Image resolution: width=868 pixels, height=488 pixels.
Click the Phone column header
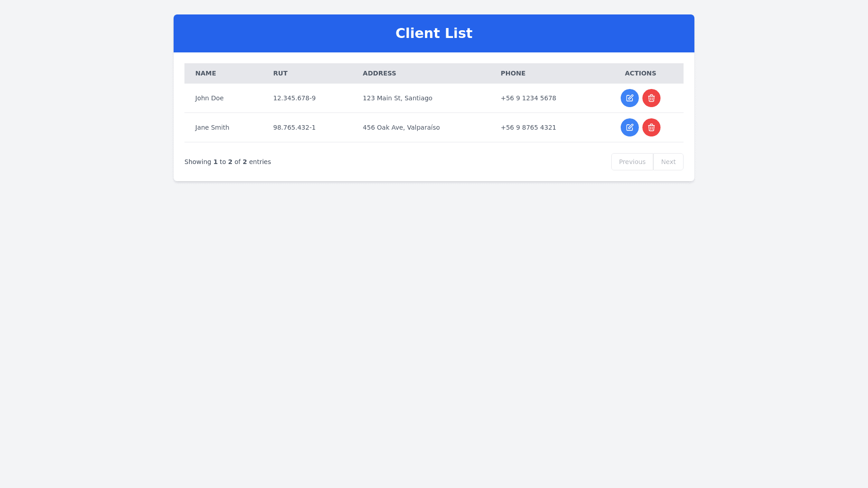tap(513, 73)
